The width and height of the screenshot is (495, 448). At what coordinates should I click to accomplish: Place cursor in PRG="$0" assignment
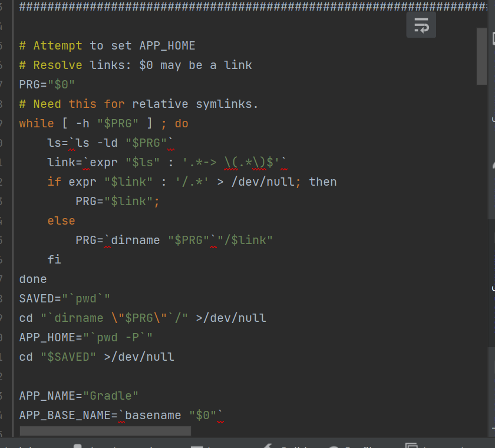47,84
